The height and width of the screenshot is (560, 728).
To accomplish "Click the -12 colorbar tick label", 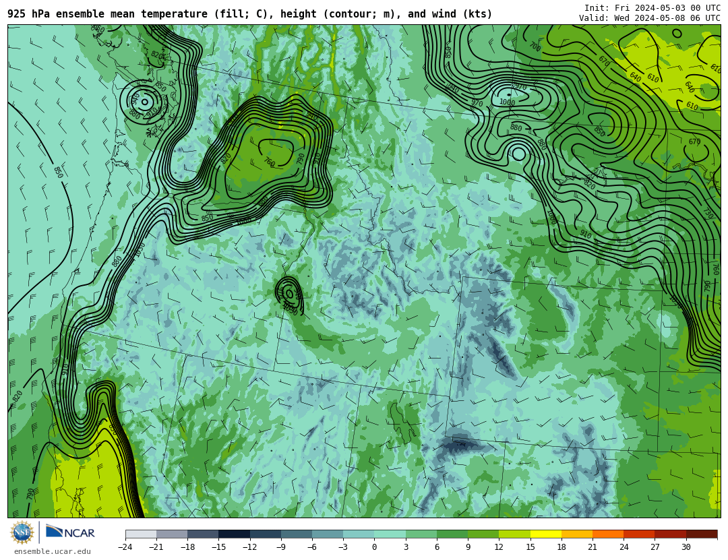I will click(x=250, y=547).
